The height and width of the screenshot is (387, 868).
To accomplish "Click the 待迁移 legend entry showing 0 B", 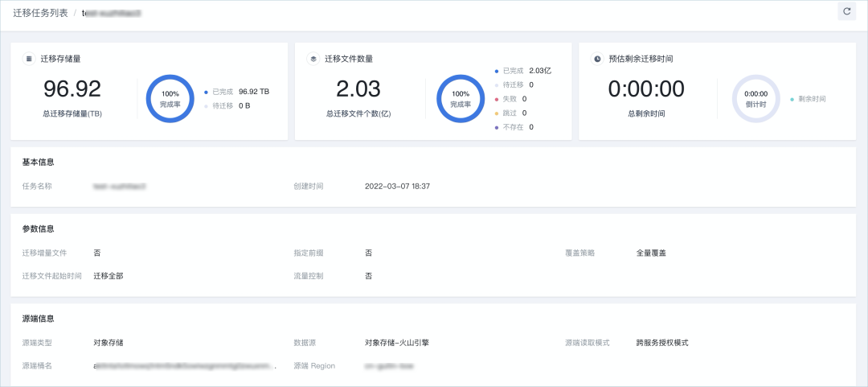I will 231,105.
